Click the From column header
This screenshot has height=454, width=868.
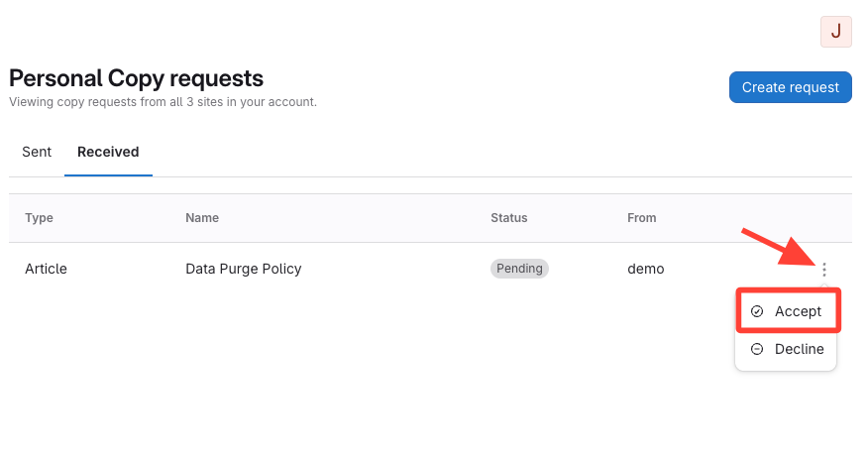point(641,217)
